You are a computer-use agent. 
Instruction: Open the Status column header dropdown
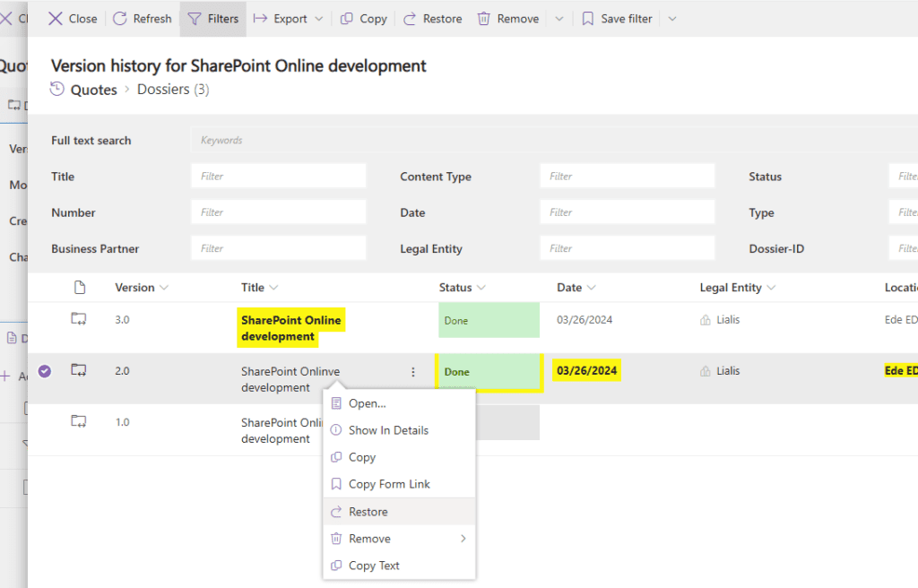(x=481, y=287)
